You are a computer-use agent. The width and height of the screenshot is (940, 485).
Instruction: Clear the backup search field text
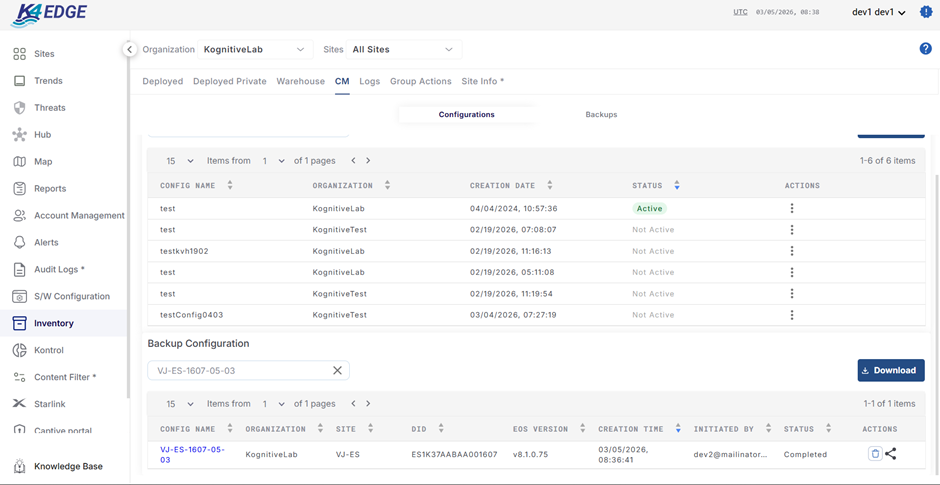point(337,370)
